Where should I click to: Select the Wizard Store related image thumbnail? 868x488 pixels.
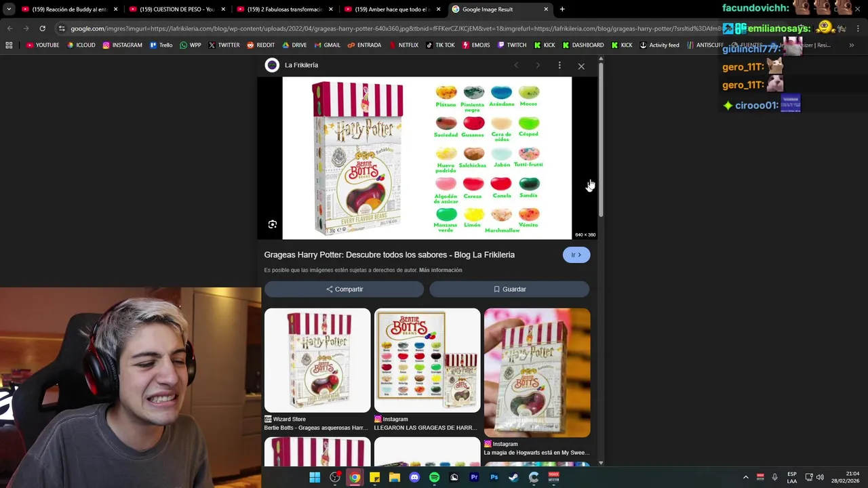317,361
